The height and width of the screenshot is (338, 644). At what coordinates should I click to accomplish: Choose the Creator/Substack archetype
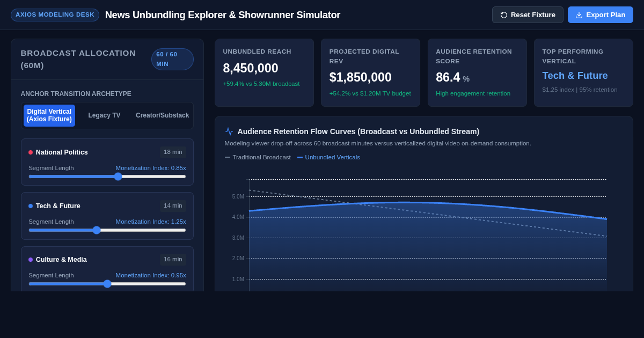tap(162, 115)
